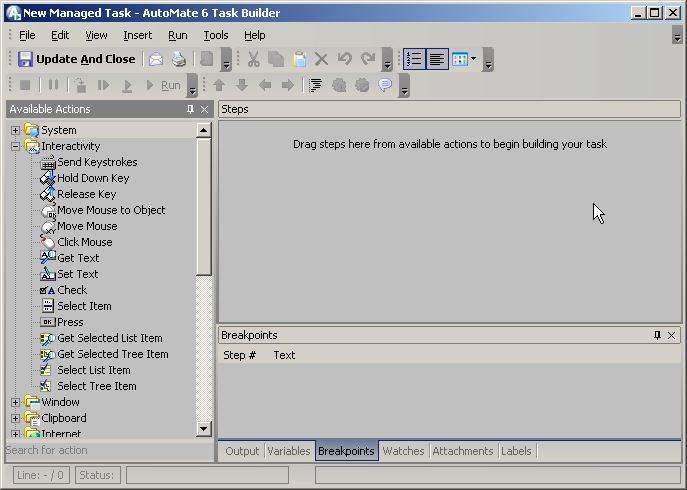Click the Copy toolbar icon
The image size is (687, 490).
click(276, 59)
